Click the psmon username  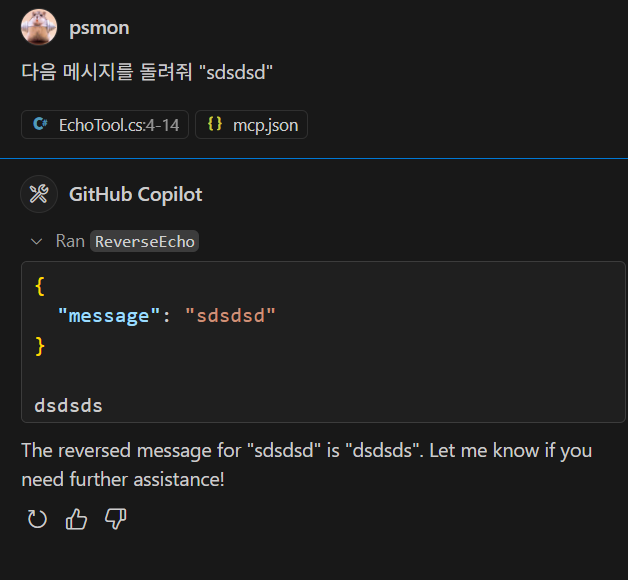(99, 28)
